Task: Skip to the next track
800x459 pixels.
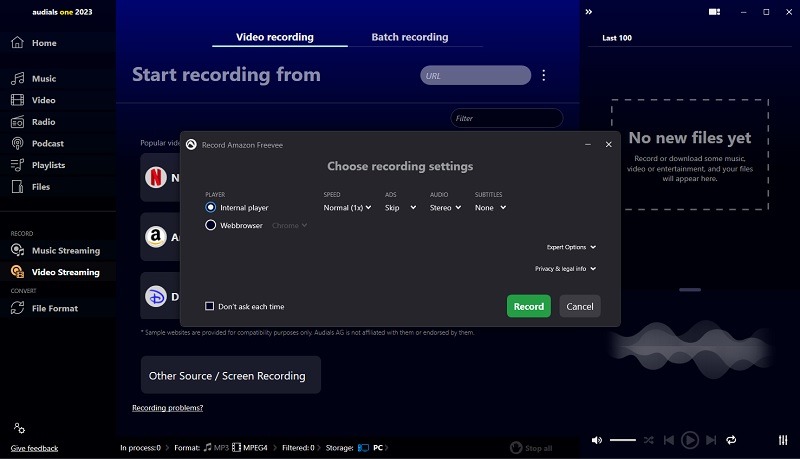Action: tap(711, 440)
